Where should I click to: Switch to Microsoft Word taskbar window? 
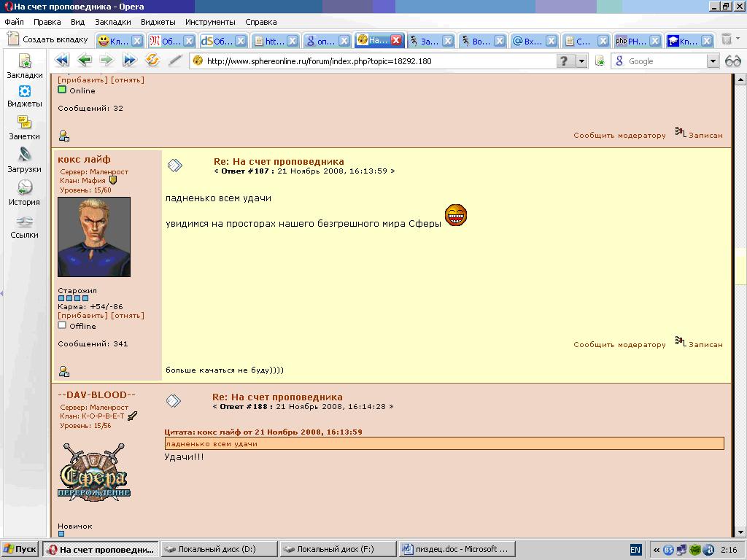pos(457,550)
